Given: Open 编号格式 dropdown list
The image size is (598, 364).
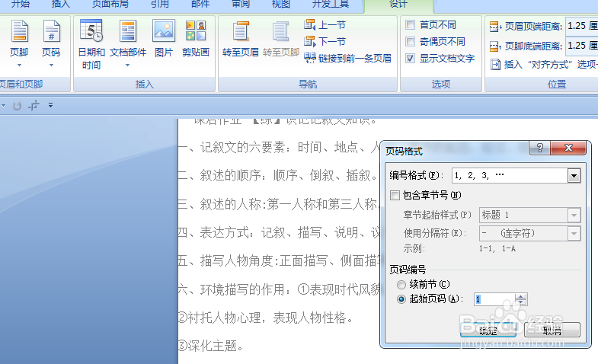Looking at the screenshot, I should tap(574, 176).
